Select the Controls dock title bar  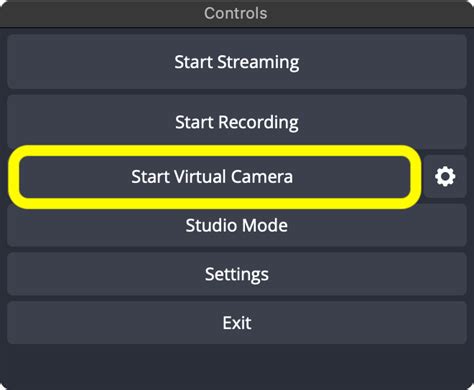point(237,13)
